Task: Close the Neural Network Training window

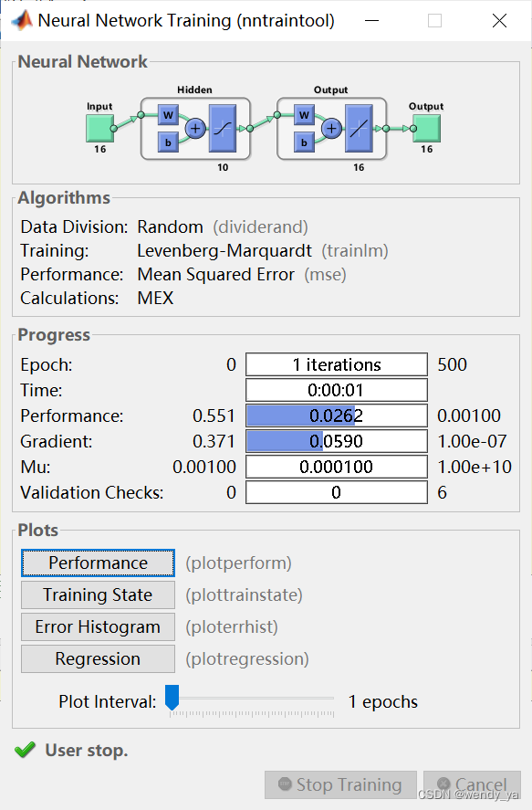Action: [x=499, y=21]
